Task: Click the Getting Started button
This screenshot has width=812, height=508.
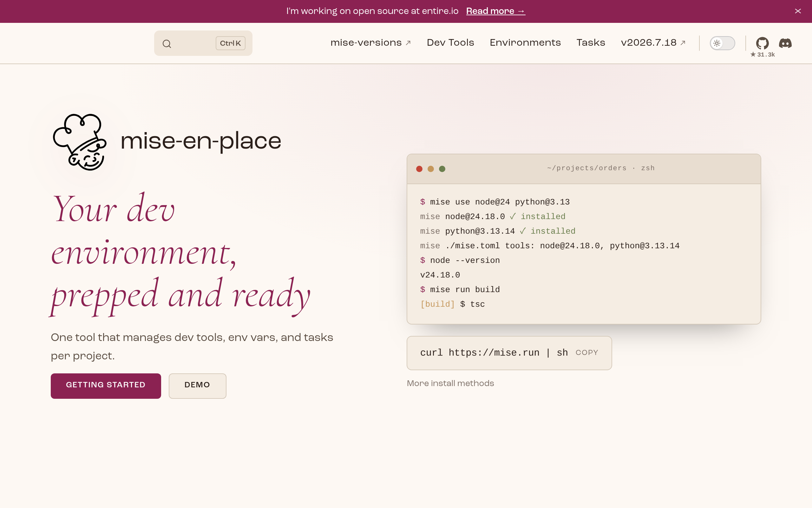Action: click(106, 386)
